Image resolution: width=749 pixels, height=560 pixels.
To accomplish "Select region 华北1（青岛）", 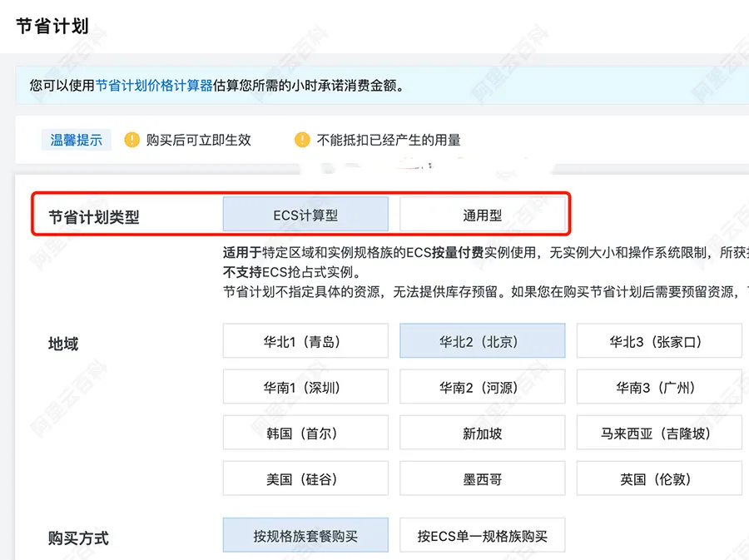I will point(305,340).
